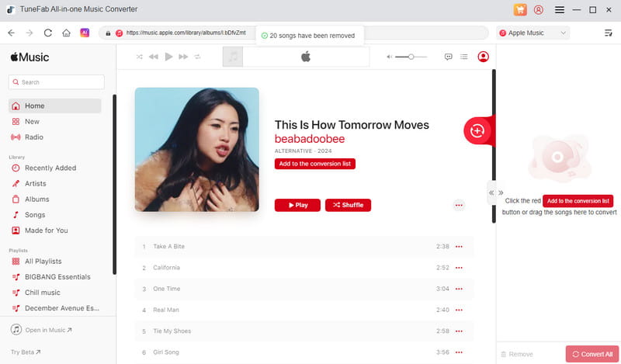Open the Apple Music service dropdown

pos(533,33)
